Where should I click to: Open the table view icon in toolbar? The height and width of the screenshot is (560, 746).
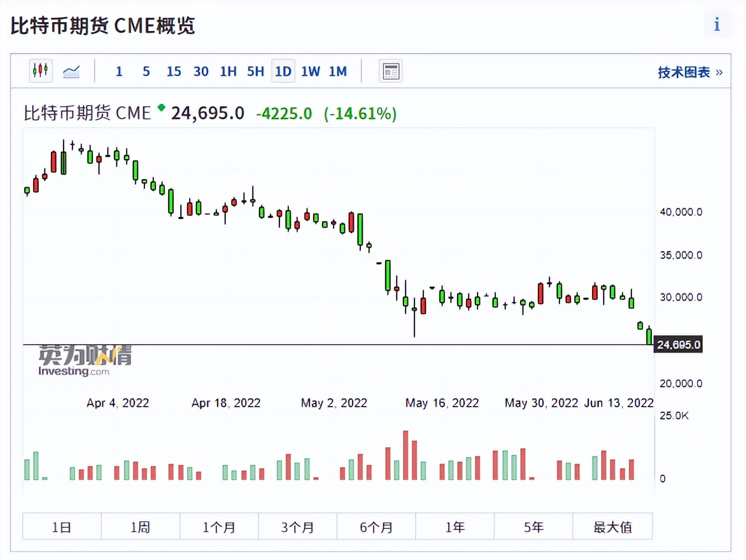tap(391, 71)
